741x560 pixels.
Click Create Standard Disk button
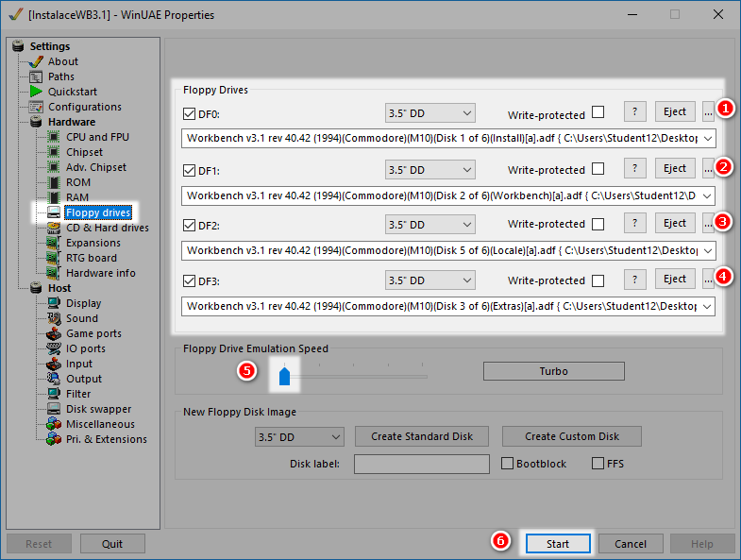coord(422,436)
